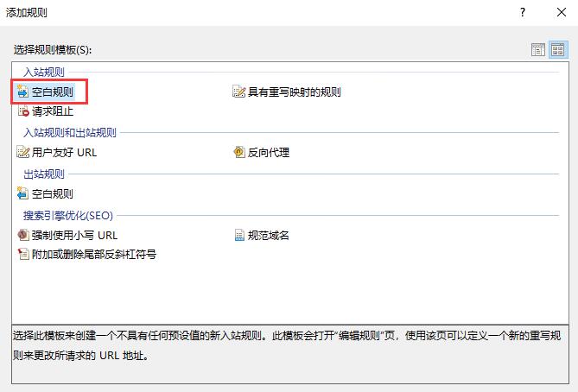The image size is (578, 392).
Task: Select the 规范域名 template icon
Action: pyautogui.click(x=239, y=235)
